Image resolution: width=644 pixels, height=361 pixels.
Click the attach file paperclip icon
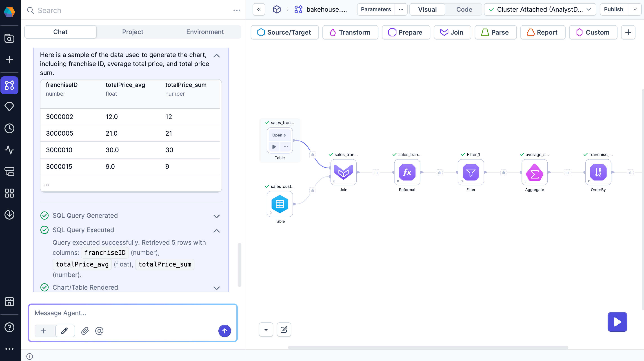coord(85,331)
